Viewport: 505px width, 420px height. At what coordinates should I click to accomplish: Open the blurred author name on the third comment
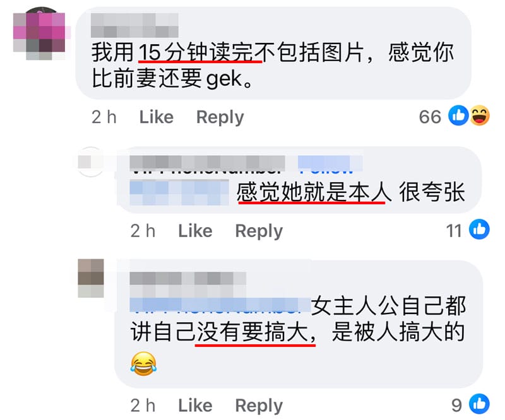[x=188, y=283]
